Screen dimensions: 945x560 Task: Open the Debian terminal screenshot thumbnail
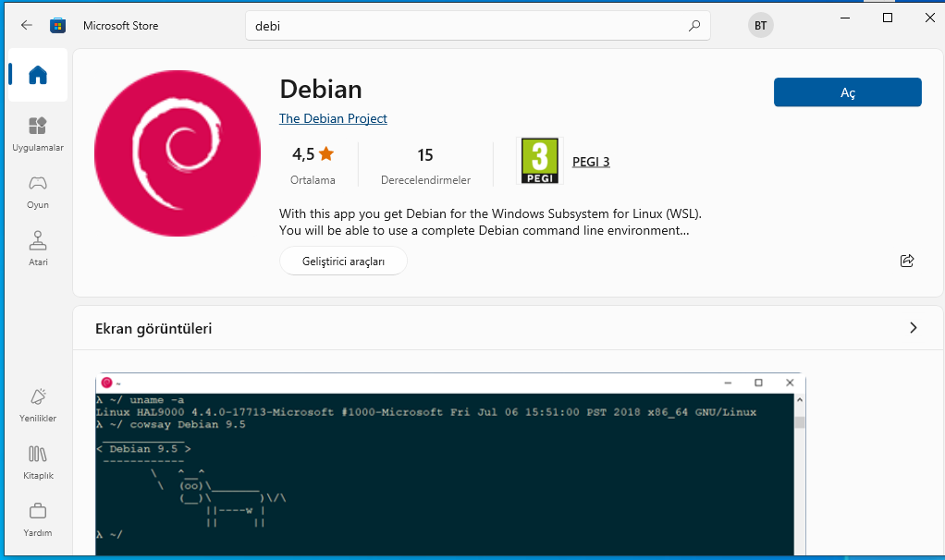tap(450, 464)
